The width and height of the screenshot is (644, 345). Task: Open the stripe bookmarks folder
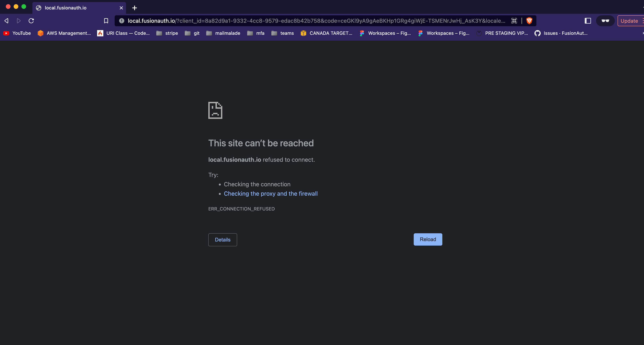pyautogui.click(x=167, y=33)
